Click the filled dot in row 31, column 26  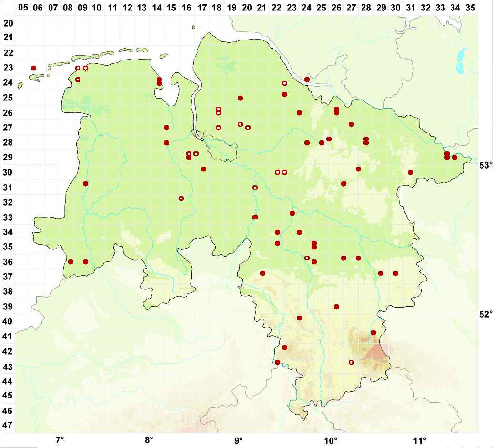[343, 184]
